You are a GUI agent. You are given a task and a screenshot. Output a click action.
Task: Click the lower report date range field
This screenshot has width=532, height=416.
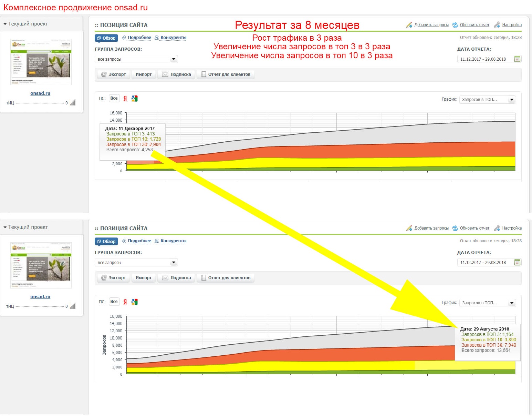(x=489, y=263)
